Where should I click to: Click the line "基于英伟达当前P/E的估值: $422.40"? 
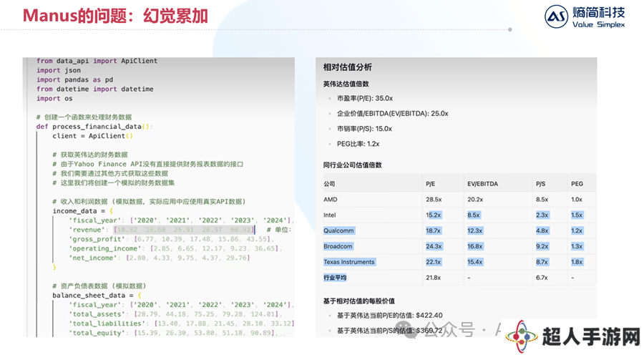390,315
